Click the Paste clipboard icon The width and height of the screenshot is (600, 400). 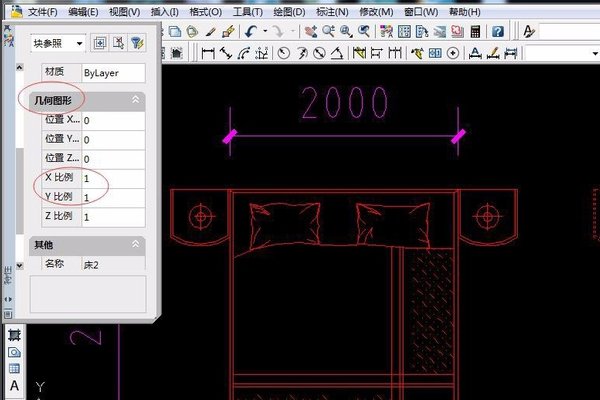(x=192, y=31)
